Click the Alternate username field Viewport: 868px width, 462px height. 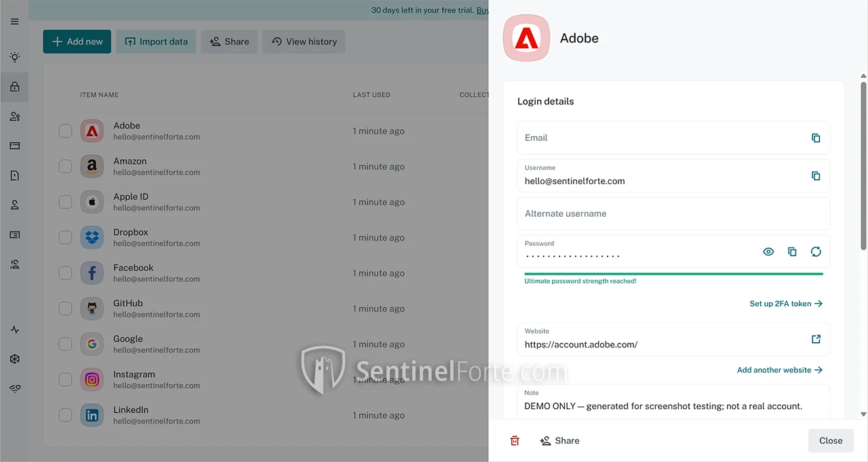[x=673, y=214]
